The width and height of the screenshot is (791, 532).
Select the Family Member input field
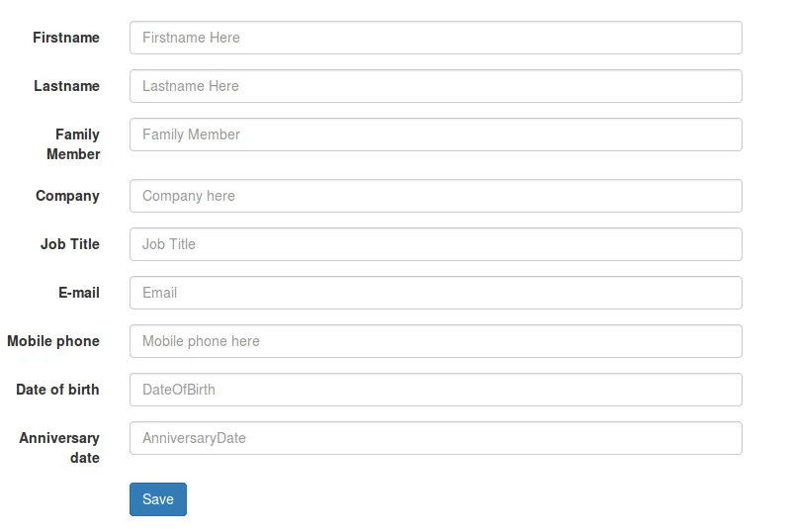435,134
